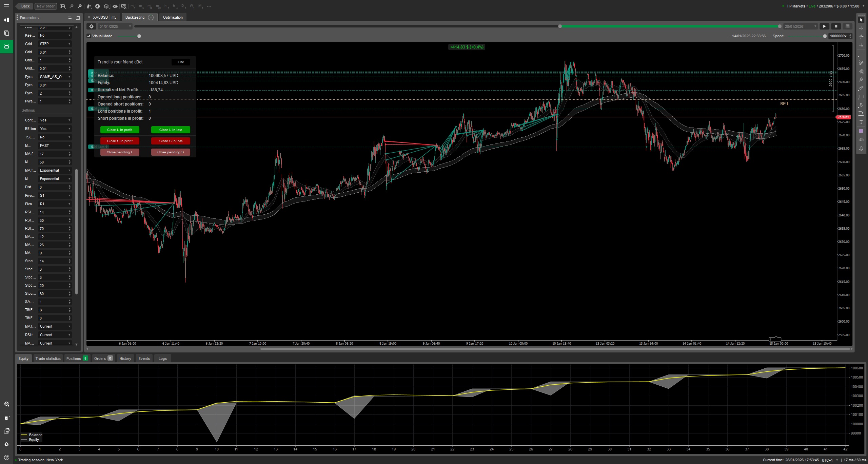Open the chart type candlestick icon
The height and width of the screenshot is (464, 868).
[x=89, y=6]
